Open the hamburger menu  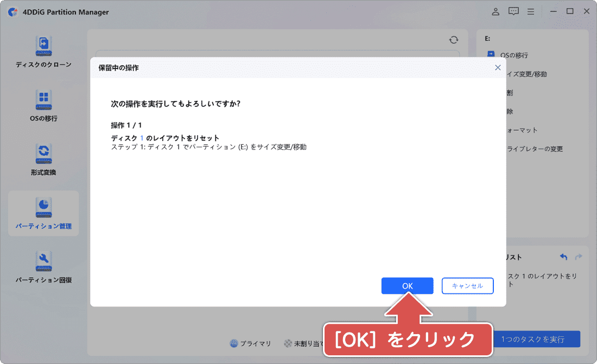click(530, 11)
